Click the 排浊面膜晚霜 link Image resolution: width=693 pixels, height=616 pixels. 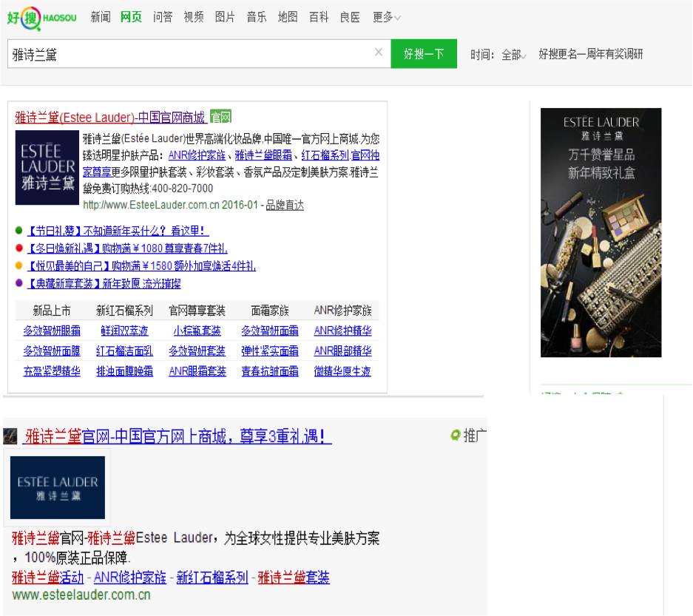point(125,371)
